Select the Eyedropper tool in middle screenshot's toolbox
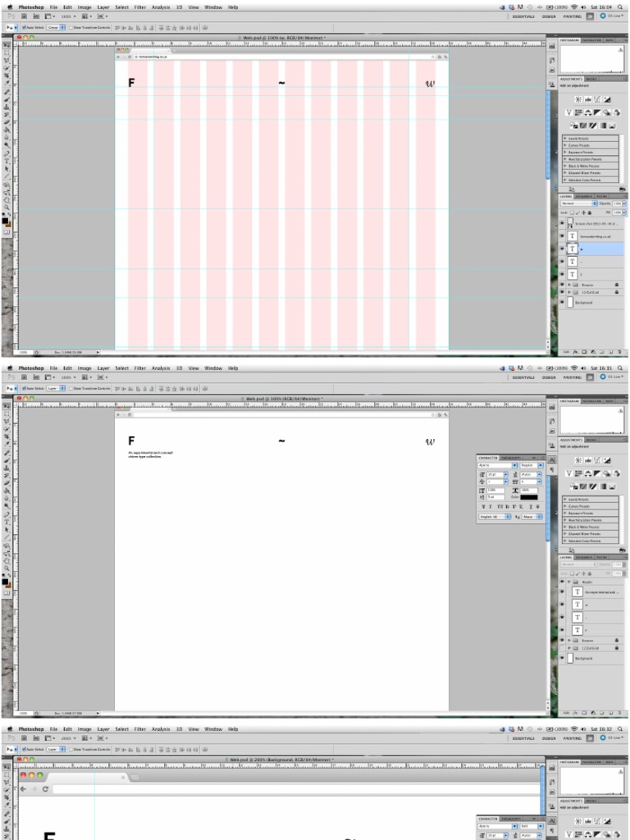The height and width of the screenshot is (840, 630). [7, 444]
